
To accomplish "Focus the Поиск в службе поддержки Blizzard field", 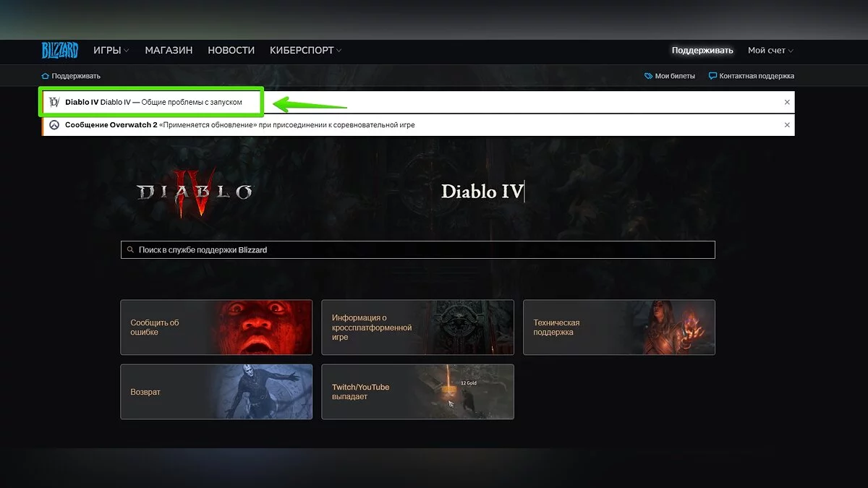I will coord(417,250).
